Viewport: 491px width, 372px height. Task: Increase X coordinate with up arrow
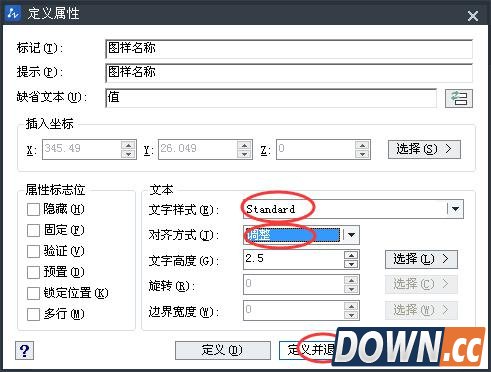128,145
